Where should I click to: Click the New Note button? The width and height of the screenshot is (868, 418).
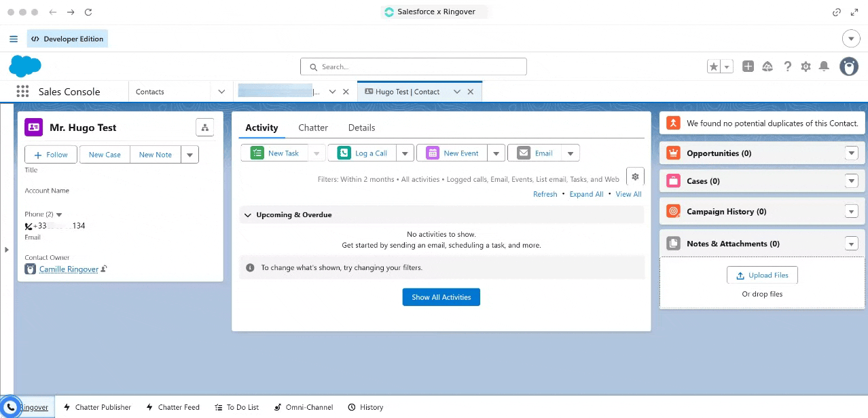click(156, 155)
